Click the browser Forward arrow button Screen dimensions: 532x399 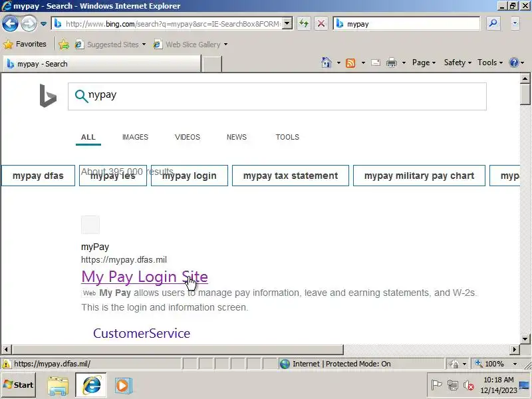point(29,24)
